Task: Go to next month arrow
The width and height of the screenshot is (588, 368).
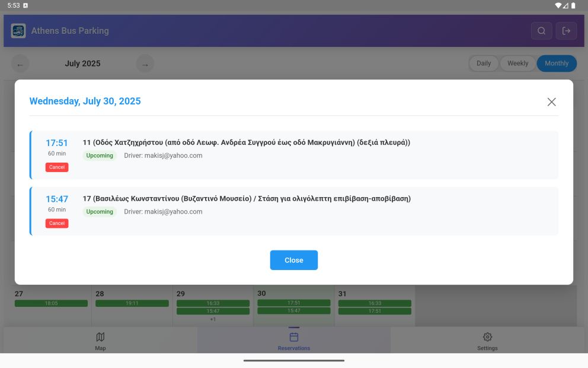Action: 145,64
